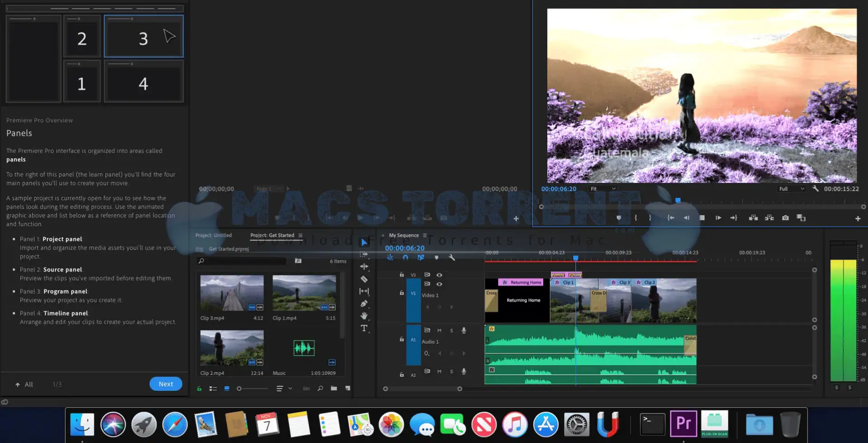Screen dimensions: 868x443
Task: Click the Lift button in Program monitor
Action: pyautogui.click(x=753, y=218)
